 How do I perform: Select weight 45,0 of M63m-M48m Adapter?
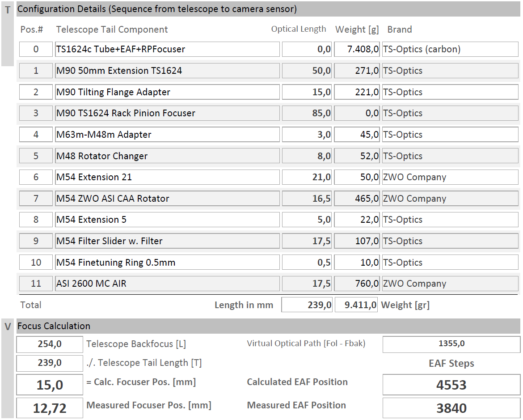click(x=357, y=135)
